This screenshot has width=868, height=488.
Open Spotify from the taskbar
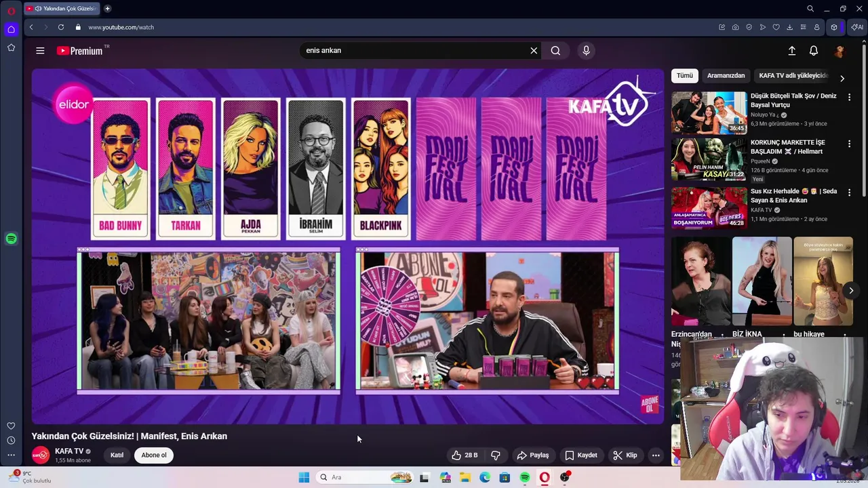(525, 477)
